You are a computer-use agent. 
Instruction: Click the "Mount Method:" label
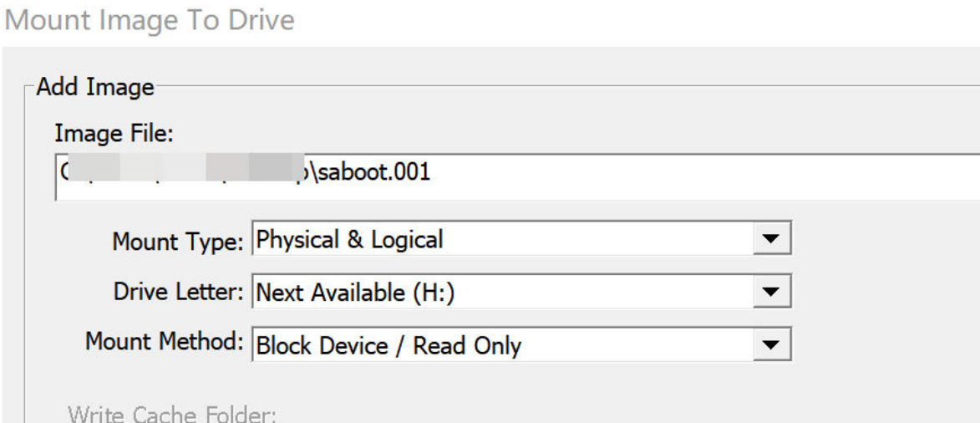165,342
